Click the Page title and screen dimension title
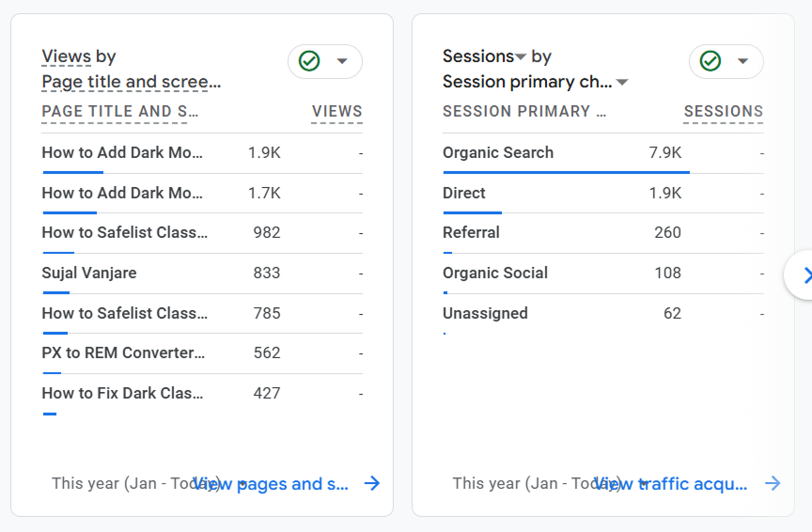812x532 pixels. point(132,83)
